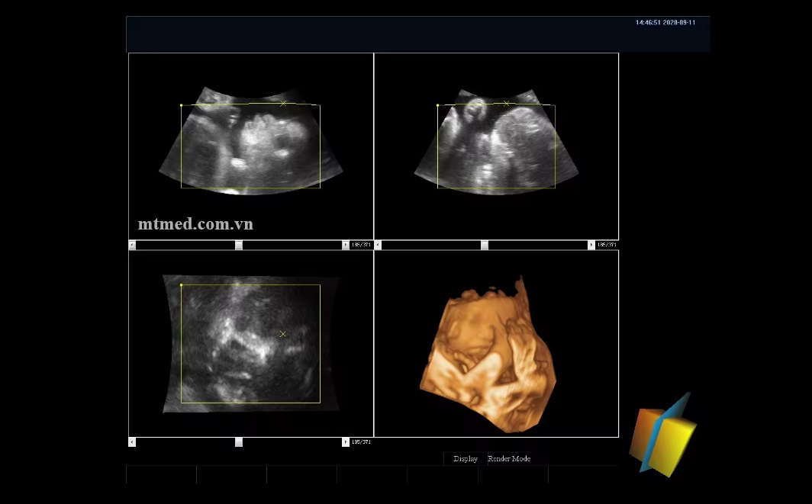The height and width of the screenshot is (504, 812).
Task: Click the right arrow of bottom-left plane slider
Action: coord(346,442)
